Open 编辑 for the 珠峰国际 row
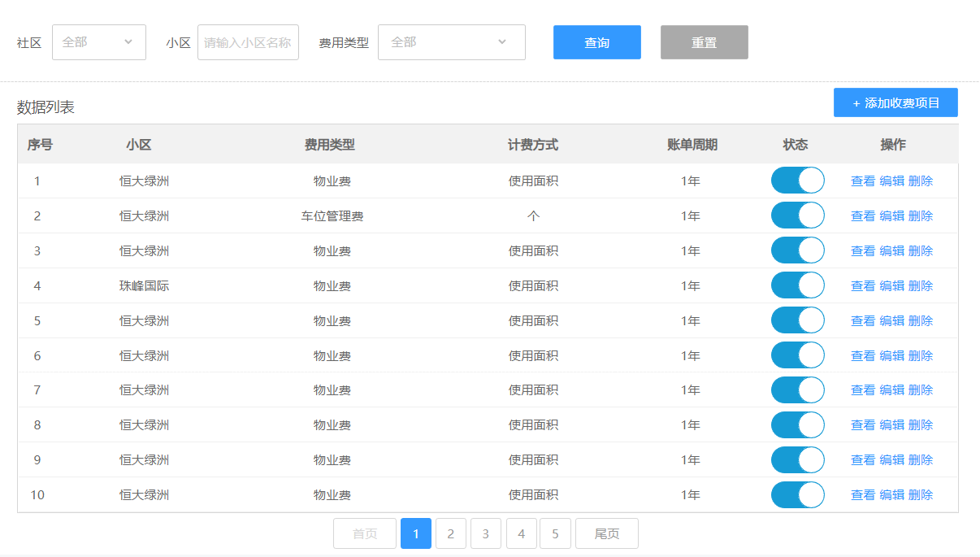 pyautogui.click(x=891, y=286)
